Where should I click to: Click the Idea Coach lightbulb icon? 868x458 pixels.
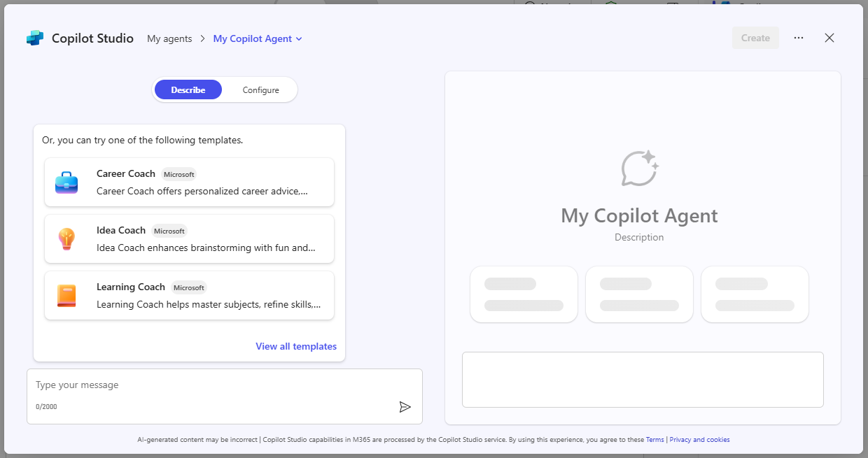click(x=66, y=237)
